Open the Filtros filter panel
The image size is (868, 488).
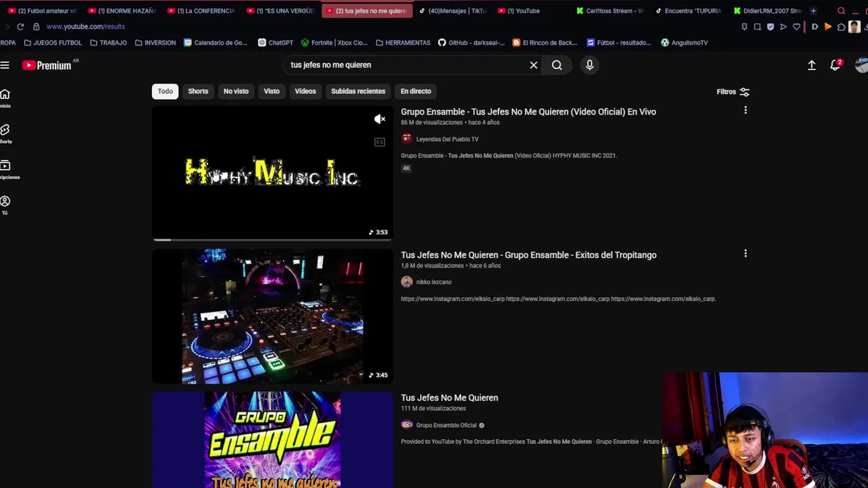click(x=733, y=91)
